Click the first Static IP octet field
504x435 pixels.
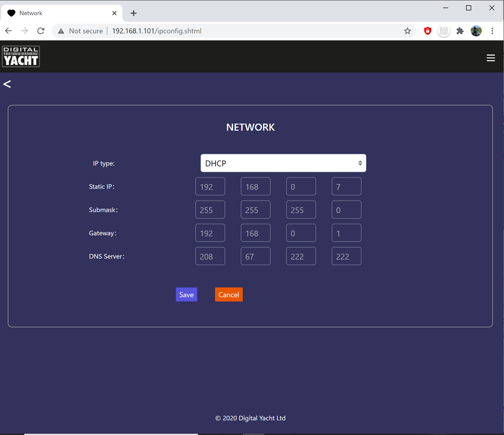pos(210,186)
